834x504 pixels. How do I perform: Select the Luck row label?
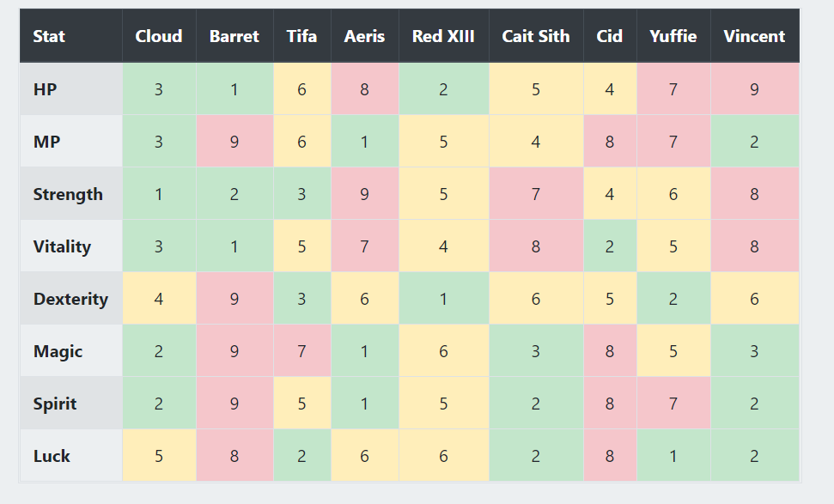tap(52, 456)
